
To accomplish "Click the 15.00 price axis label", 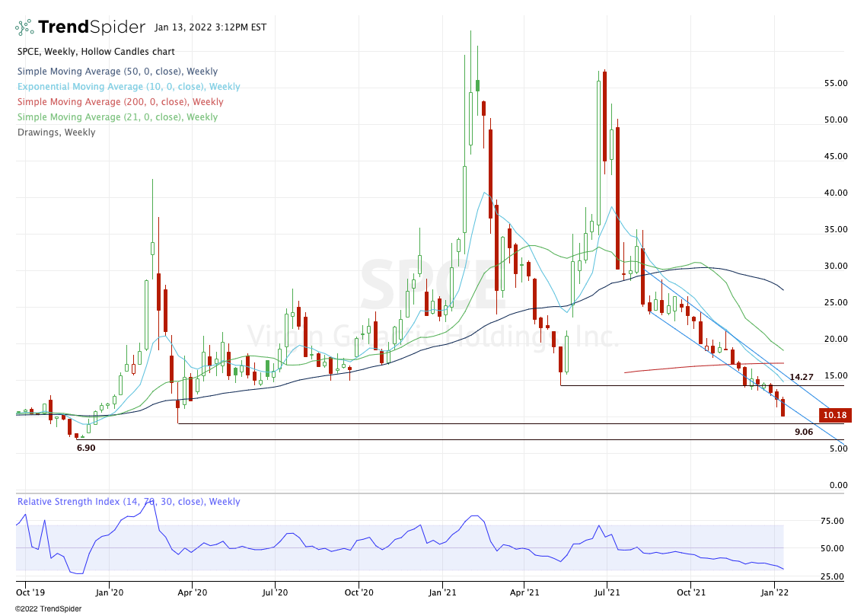I will click(x=836, y=375).
